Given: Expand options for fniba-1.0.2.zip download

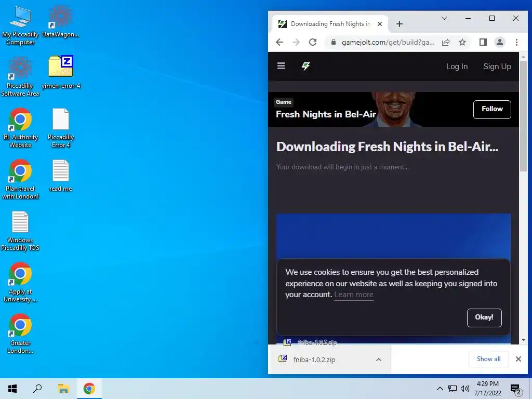Looking at the screenshot, I should (379, 360).
